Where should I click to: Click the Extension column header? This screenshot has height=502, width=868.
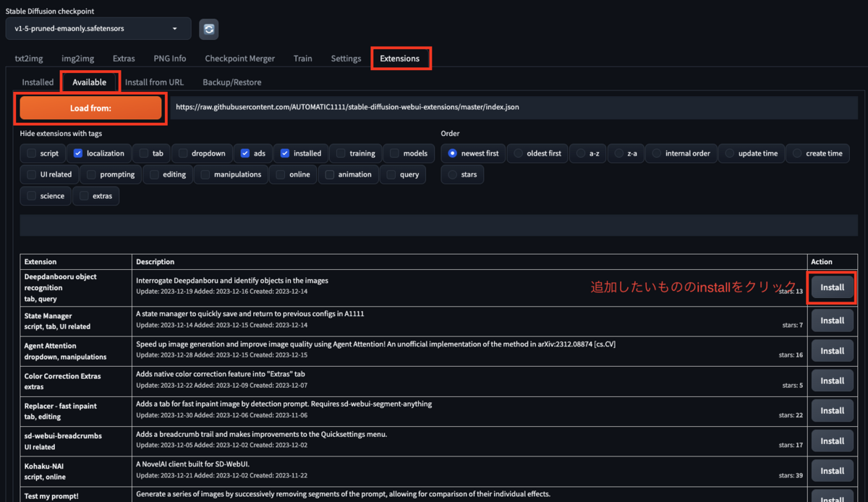41,261
